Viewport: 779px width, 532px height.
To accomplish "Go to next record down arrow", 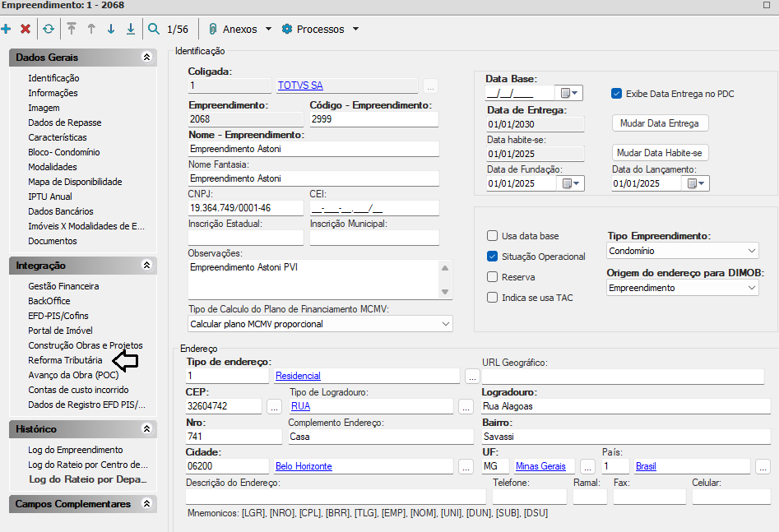I will click(x=110, y=29).
